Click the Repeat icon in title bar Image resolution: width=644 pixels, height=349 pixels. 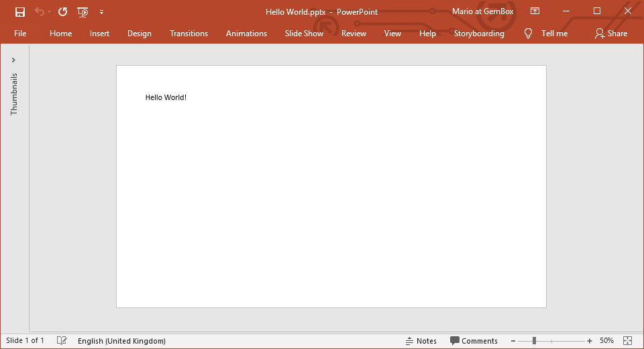point(62,11)
